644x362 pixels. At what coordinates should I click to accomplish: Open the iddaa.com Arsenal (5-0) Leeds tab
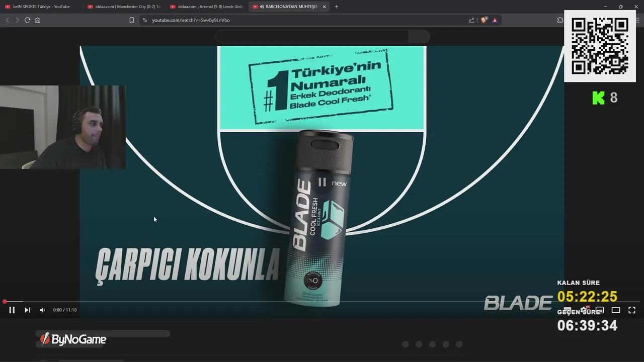206,7
